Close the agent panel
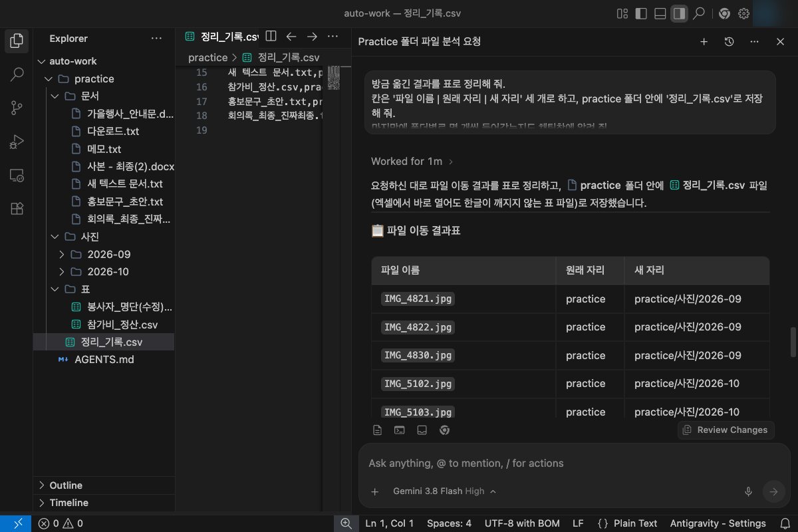The height and width of the screenshot is (532, 798). point(780,41)
